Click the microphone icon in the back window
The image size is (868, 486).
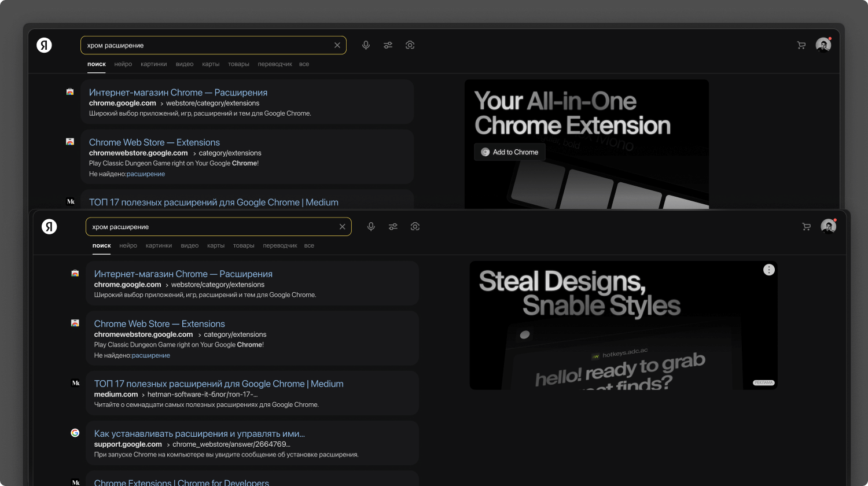(x=366, y=45)
